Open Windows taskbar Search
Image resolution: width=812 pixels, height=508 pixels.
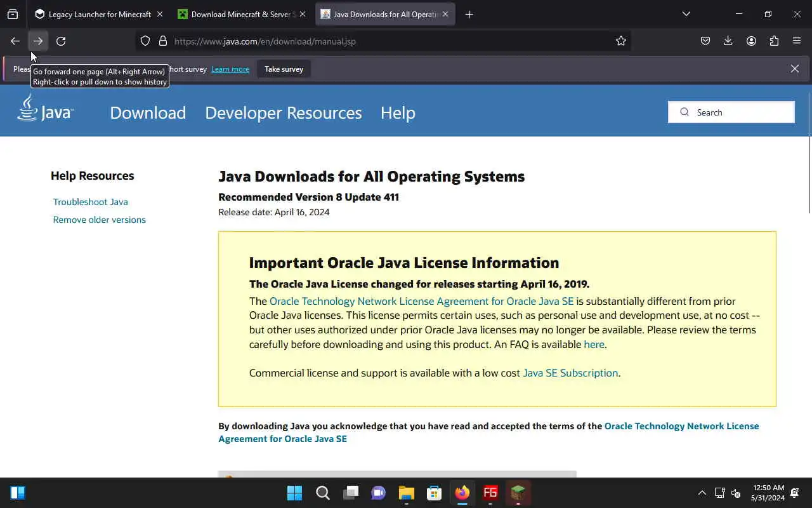[322, 493]
